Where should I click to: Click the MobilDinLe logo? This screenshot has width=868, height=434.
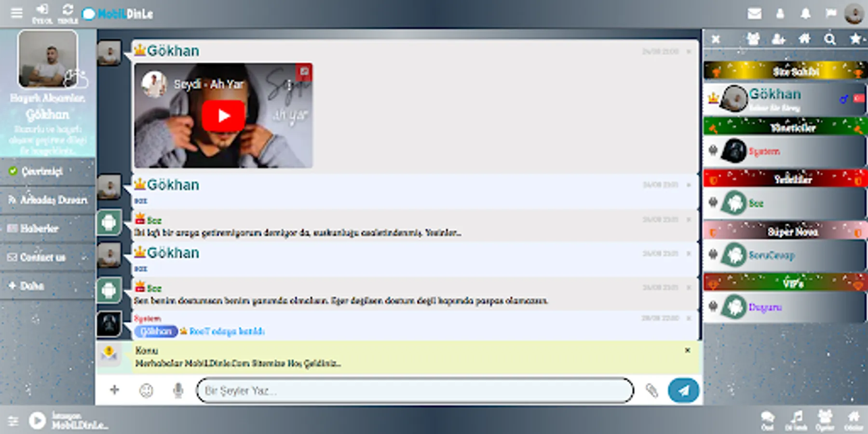coord(117,14)
